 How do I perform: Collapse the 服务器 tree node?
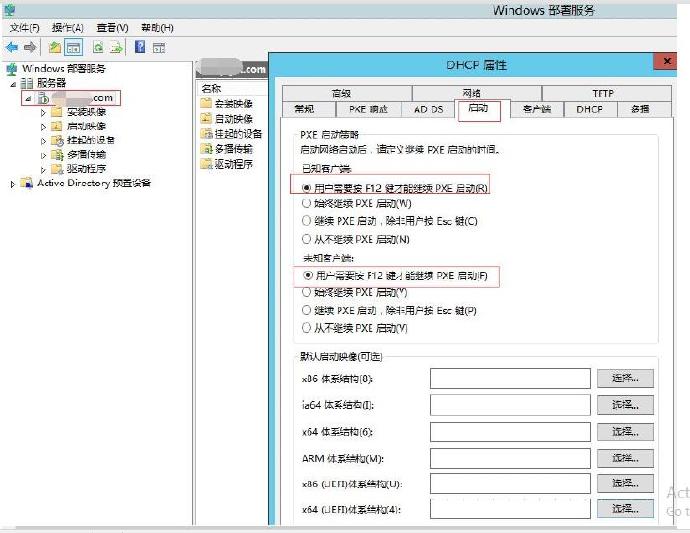tap(13, 84)
